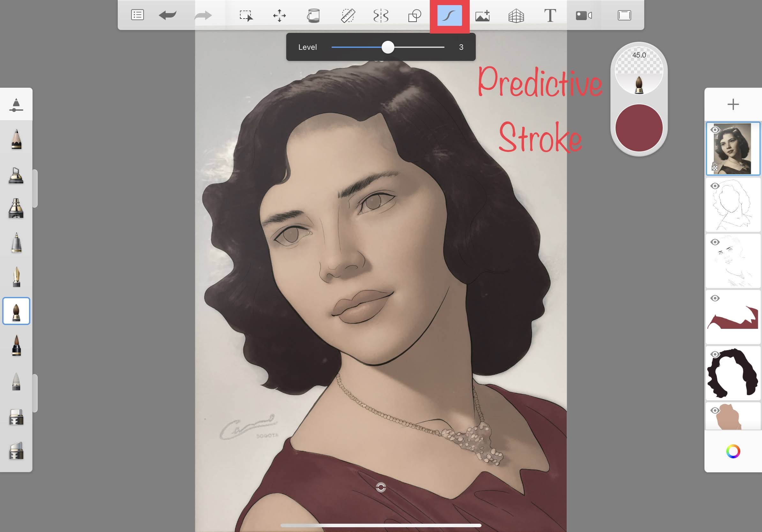Open the Perspective guides tool
Viewport: 762px width, 532px height.
pyautogui.click(x=516, y=15)
